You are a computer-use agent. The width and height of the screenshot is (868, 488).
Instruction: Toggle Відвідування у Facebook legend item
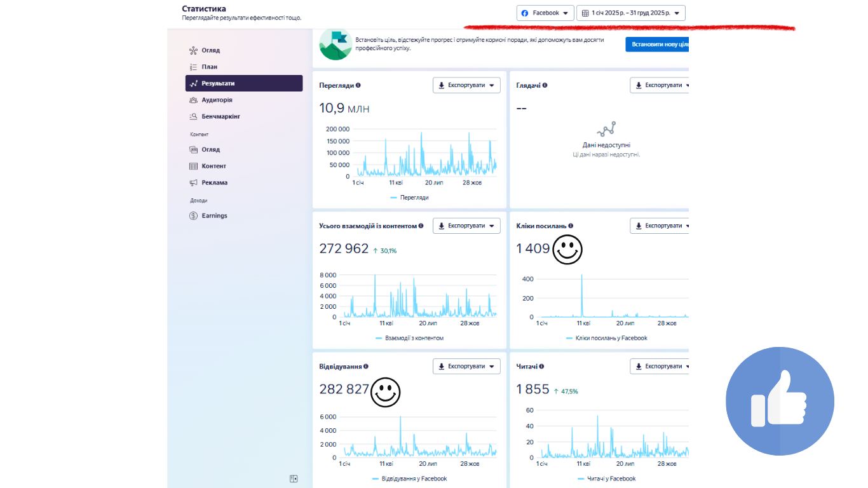[x=410, y=478]
